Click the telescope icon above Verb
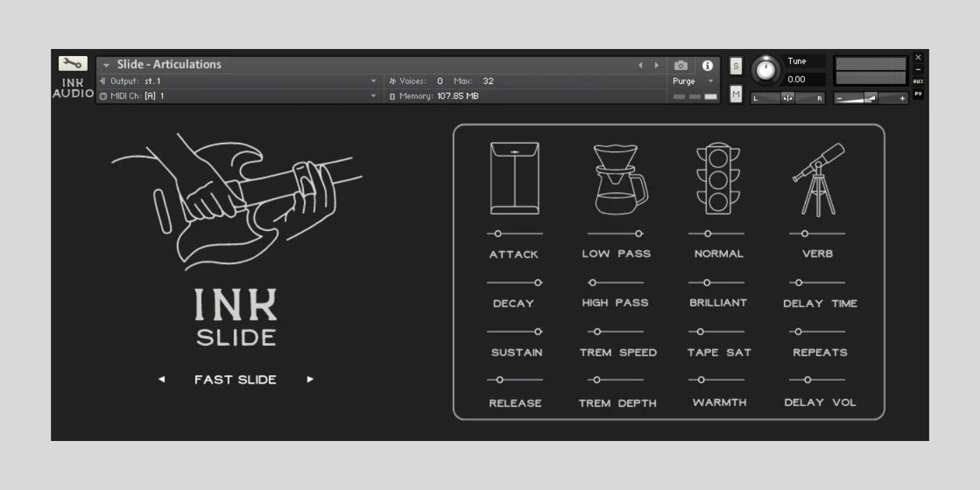The height and width of the screenshot is (490, 980). (x=818, y=179)
